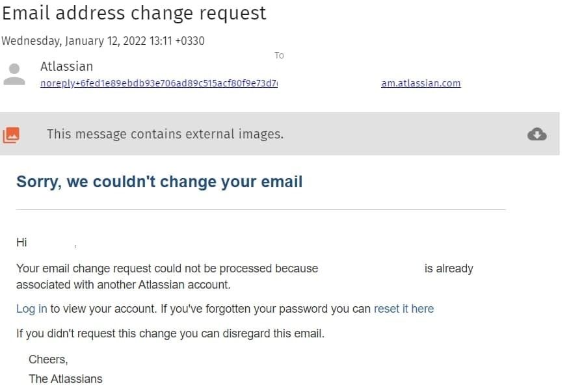
Task: Click The Atlassians signature
Action: tap(66, 379)
